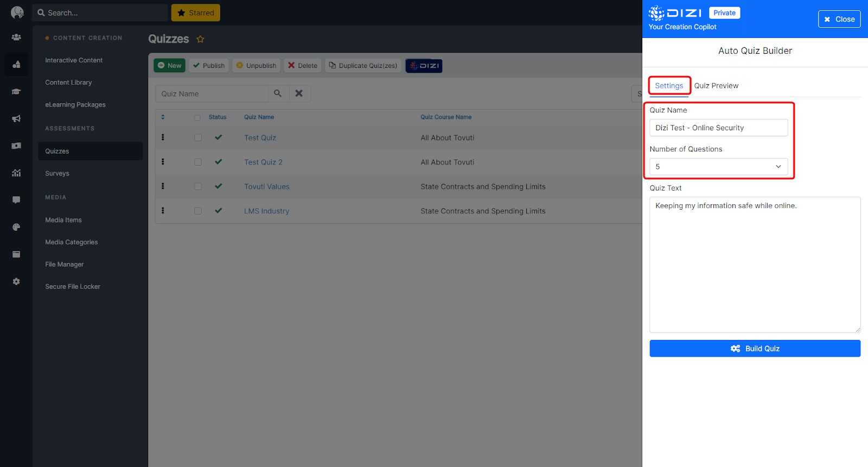
Task: Click the Private badge
Action: (724, 13)
